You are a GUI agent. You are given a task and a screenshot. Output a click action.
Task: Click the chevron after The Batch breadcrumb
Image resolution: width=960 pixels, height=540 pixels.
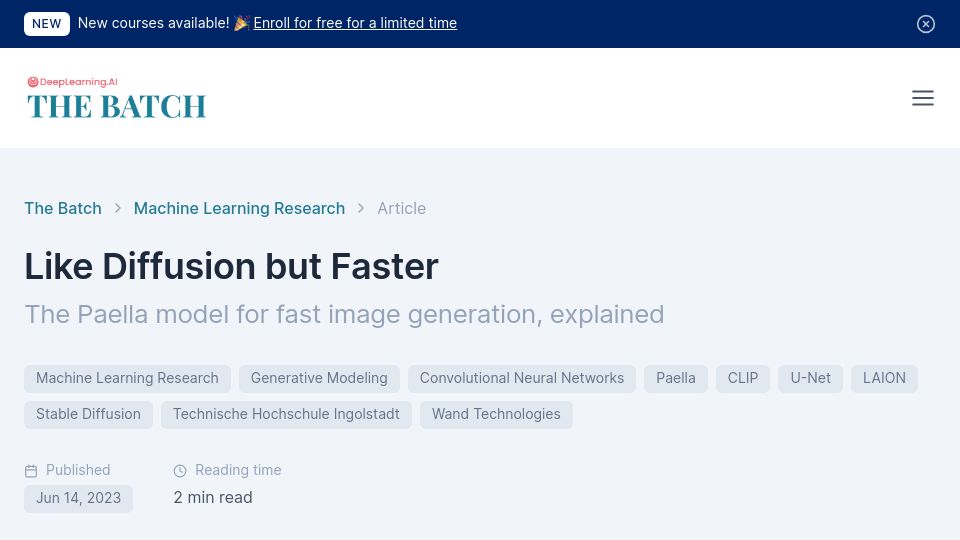118,208
